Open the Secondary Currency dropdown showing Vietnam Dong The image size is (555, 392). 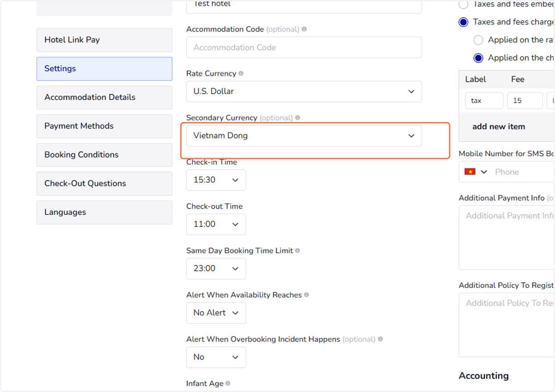pyautogui.click(x=304, y=136)
